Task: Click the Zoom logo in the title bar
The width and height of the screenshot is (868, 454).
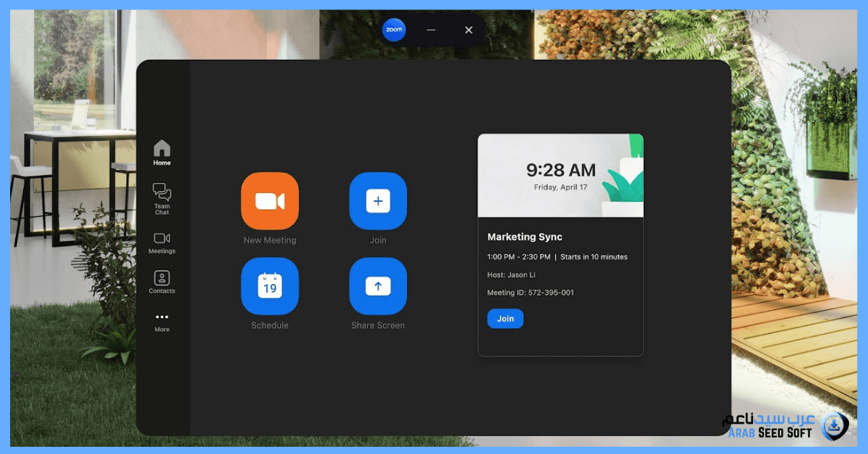Action: [x=394, y=30]
